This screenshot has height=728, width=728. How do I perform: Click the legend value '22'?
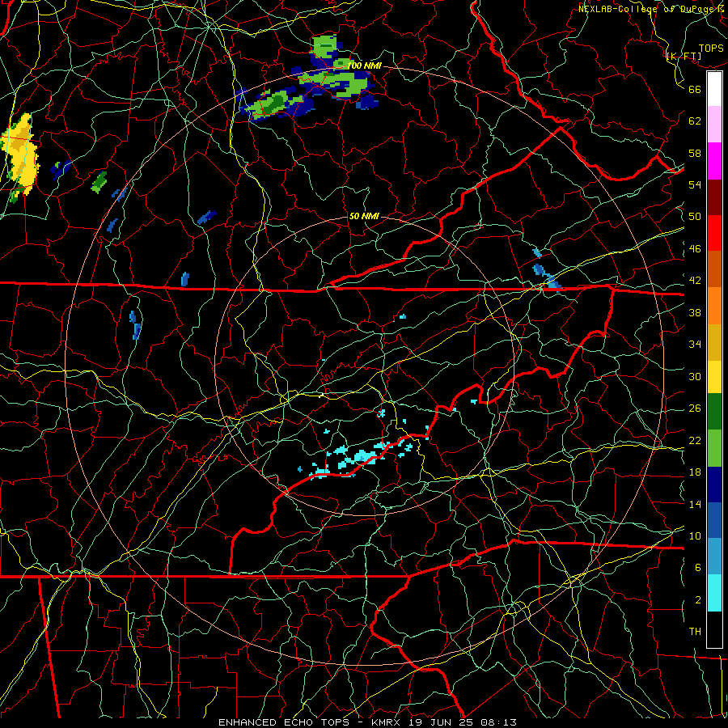click(x=695, y=441)
